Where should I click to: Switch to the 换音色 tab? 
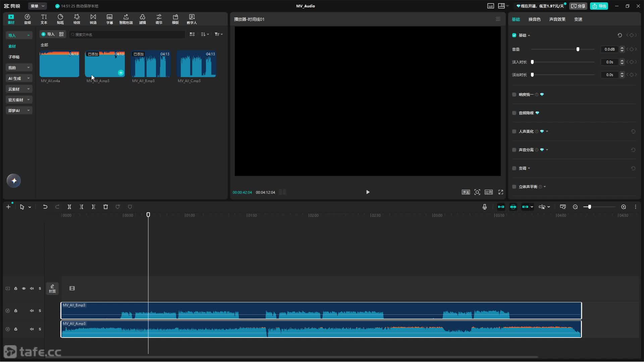click(x=534, y=19)
